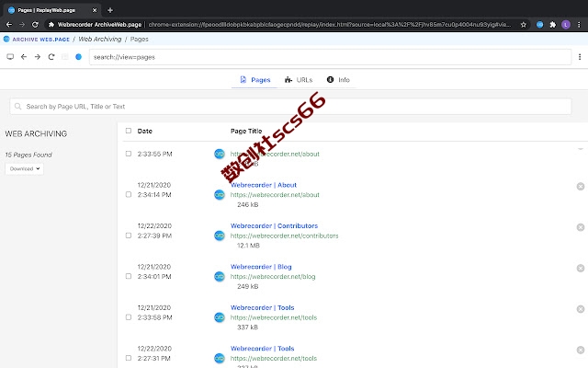Click Chrome browser back arrow
The height and width of the screenshot is (368, 588).
pos(9,25)
